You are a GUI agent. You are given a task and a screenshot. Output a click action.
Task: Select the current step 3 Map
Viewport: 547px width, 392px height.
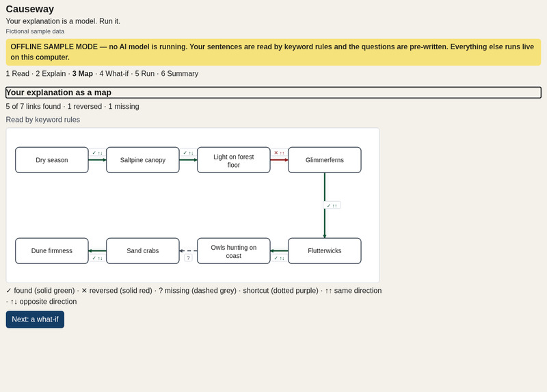[83, 74]
